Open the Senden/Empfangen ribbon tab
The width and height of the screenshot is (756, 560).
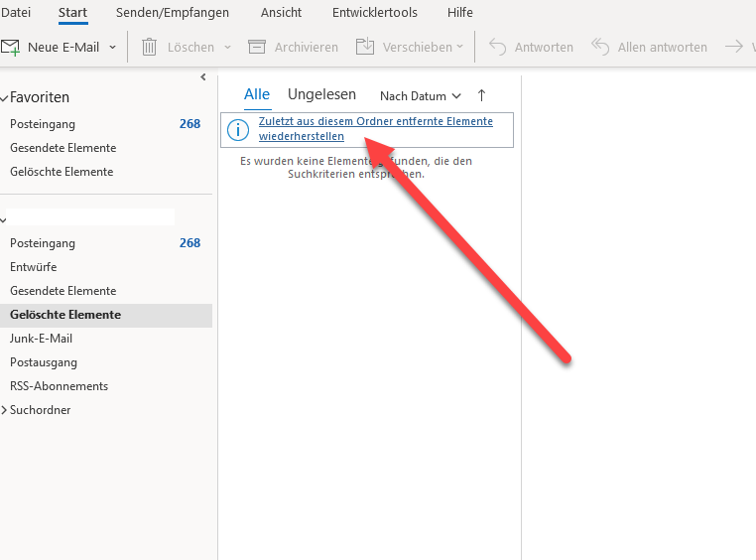click(173, 13)
